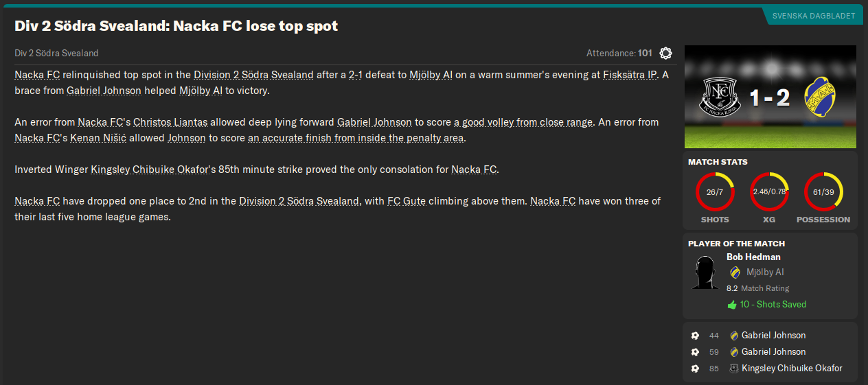
Task: Click Bob Hedman's silhouette portrait
Action: pos(704,273)
